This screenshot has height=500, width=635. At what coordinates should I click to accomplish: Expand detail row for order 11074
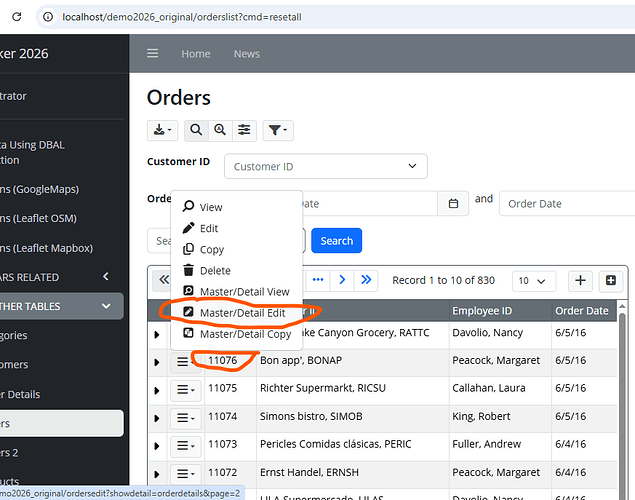point(157,418)
